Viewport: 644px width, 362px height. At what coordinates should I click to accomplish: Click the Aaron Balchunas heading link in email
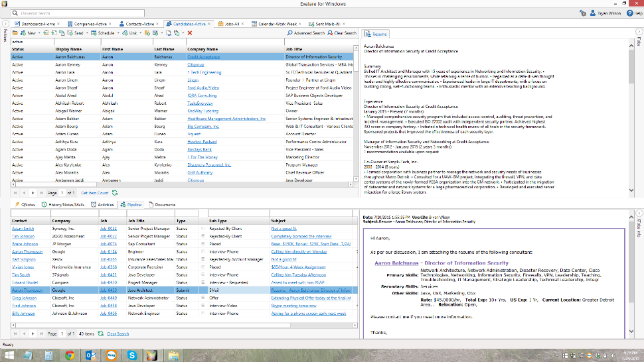point(396,263)
